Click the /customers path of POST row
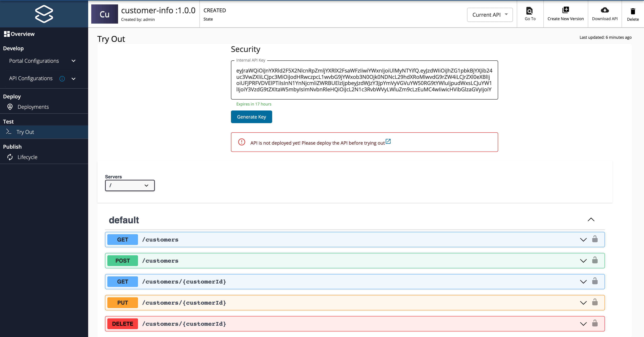The width and height of the screenshot is (644, 337). [160, 261]
